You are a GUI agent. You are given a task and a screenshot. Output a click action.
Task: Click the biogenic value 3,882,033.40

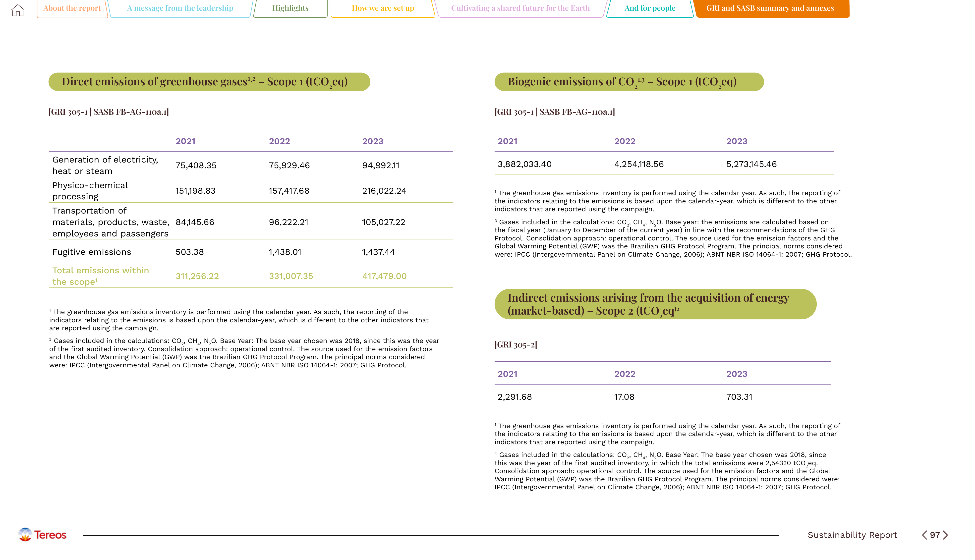(x=525, y=164)
